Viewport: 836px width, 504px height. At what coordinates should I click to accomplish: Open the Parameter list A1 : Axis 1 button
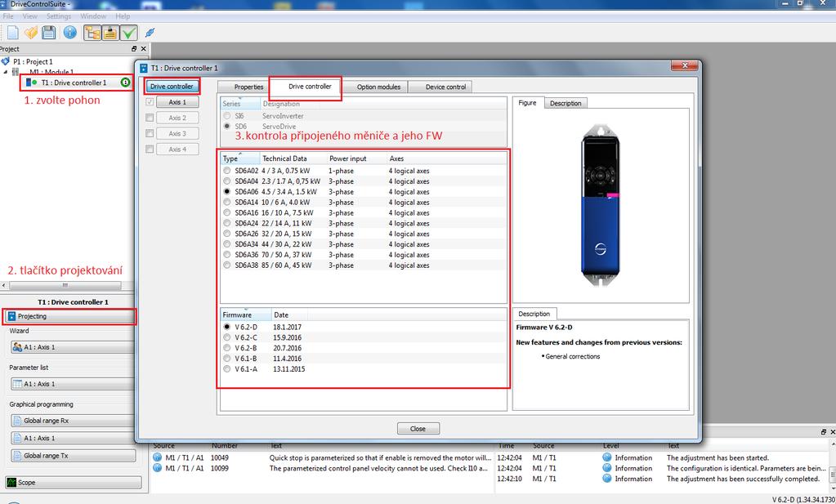pos(73,384)
